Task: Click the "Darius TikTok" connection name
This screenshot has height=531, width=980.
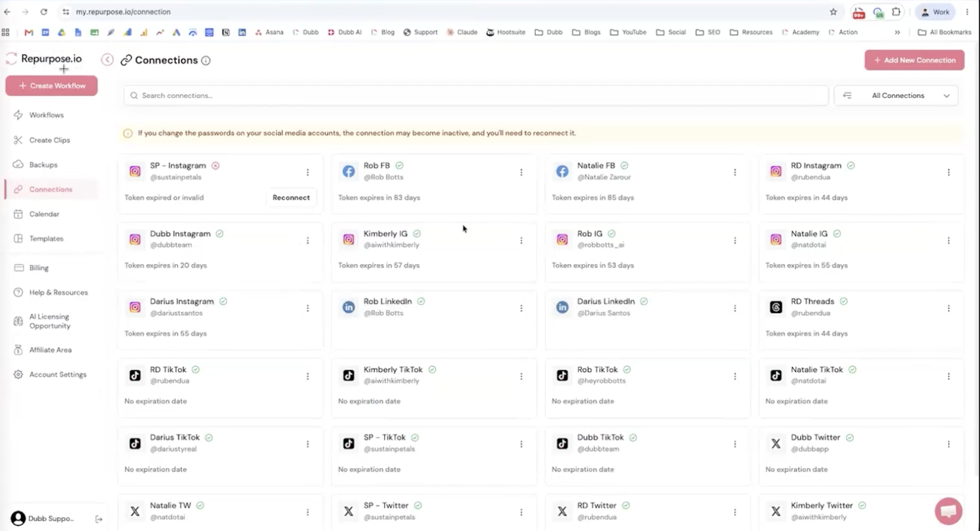Action: (x=175, y=437)
